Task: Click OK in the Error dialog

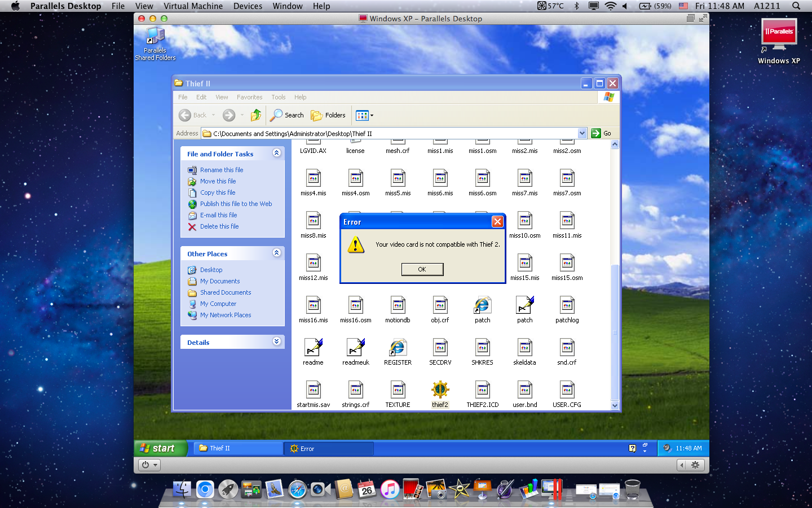Action: 422,269
